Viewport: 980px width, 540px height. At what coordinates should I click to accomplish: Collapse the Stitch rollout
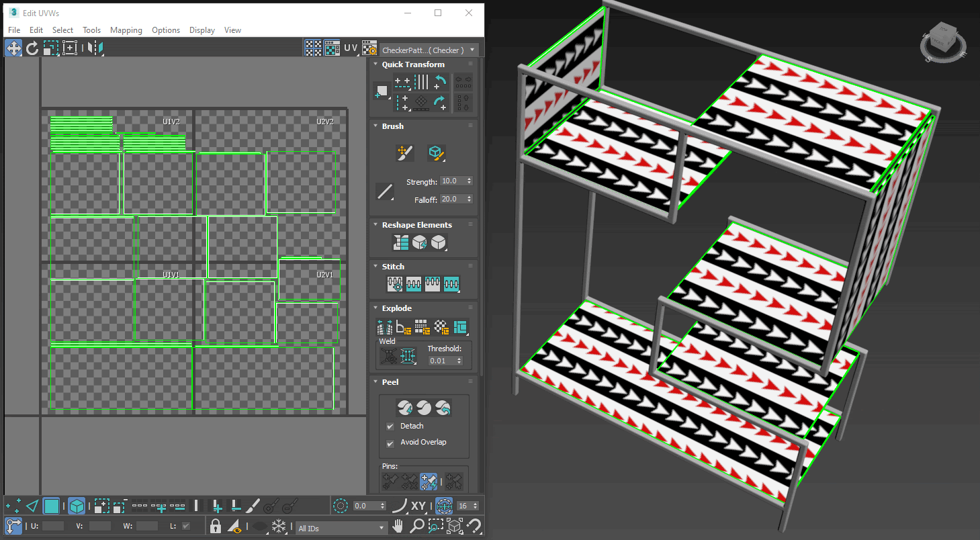(x=375, y=266)
